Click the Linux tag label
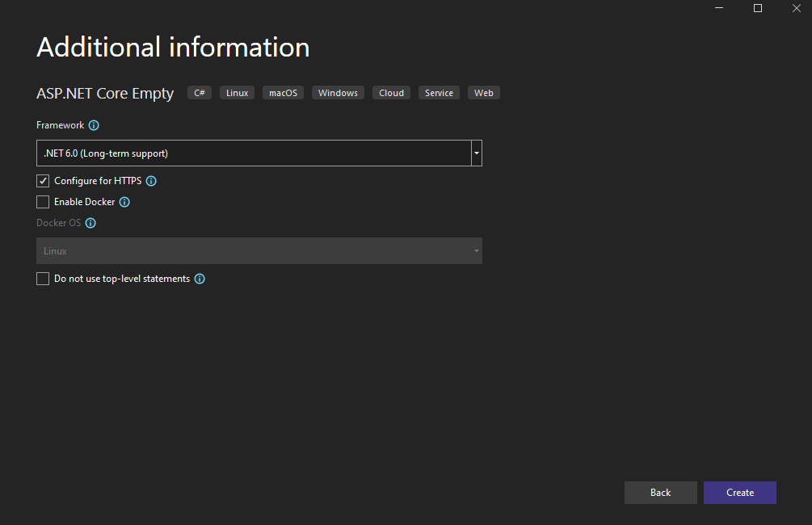This screenshot has height=525, width=812. point(237,93)
